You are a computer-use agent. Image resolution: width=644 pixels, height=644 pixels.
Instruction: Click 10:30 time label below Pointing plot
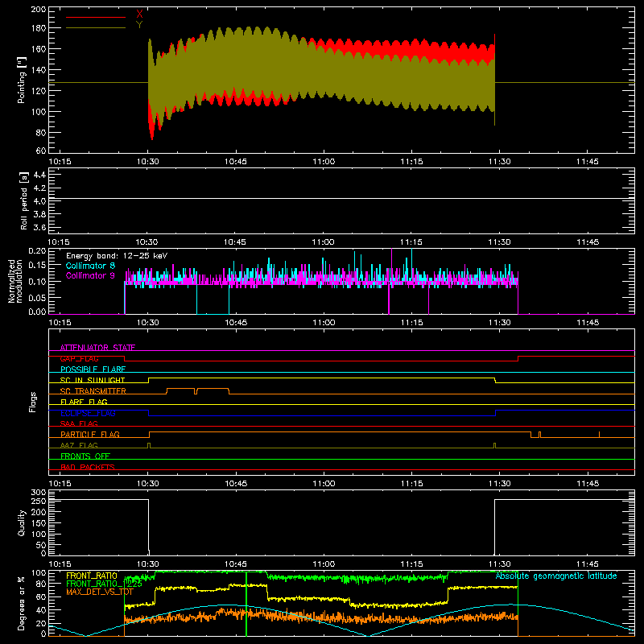pos(148,162)
